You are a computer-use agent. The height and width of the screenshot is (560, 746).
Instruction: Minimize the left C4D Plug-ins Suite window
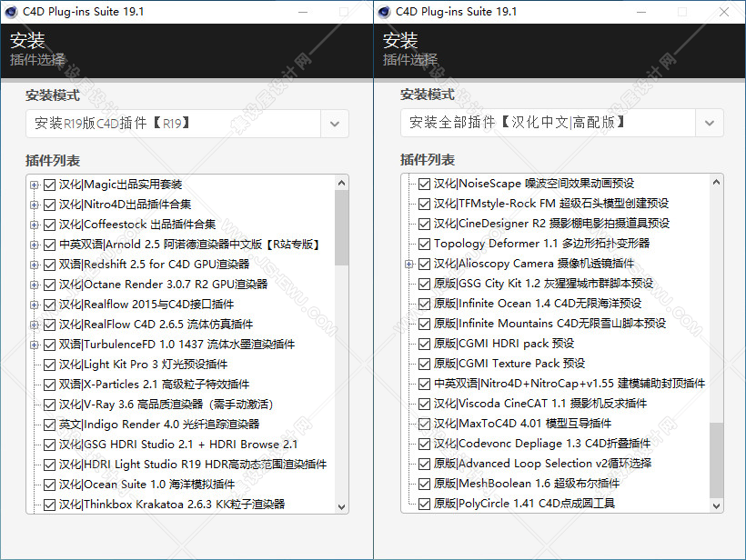[303, 12]
